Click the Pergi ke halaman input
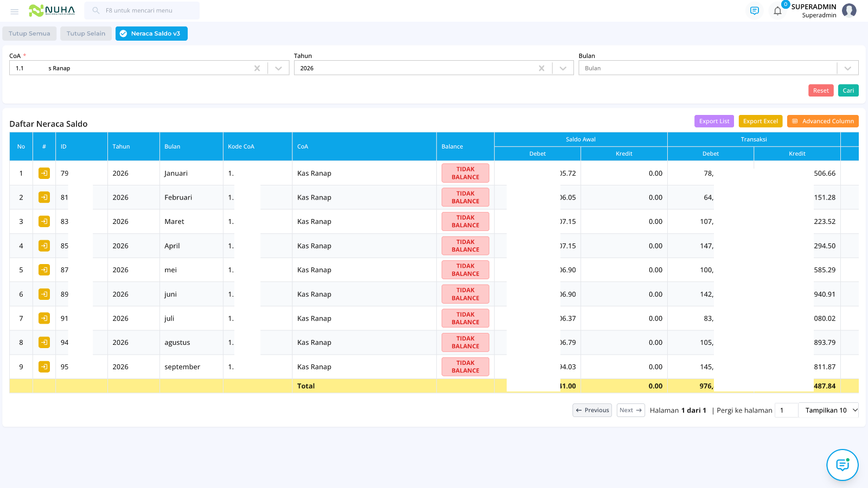The width and height of the screenshot is (868, 488). tap(787, 410)
